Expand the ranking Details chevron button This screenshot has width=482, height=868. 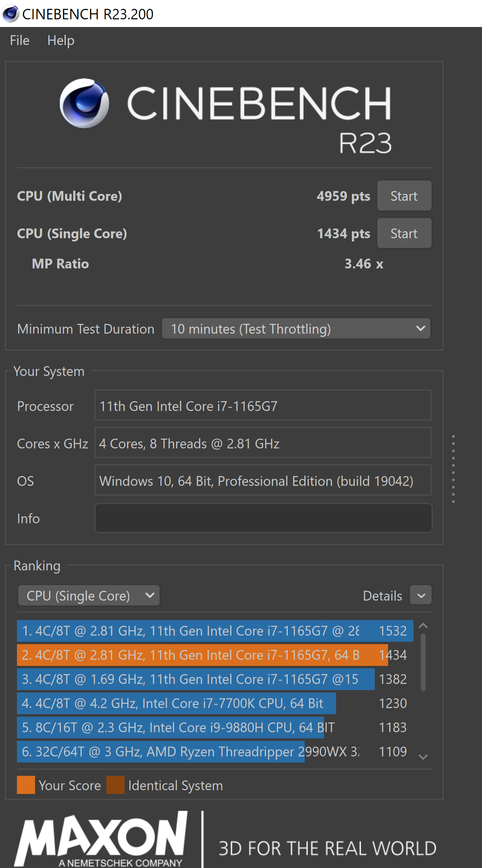tap(421, 595)
